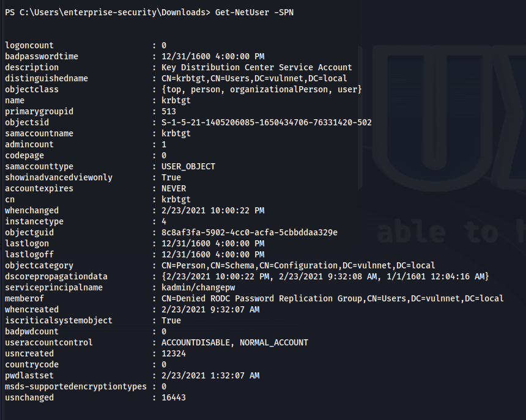Click the objectcategory CN=Person value
Image resolution: width=526 pixels, height=420 pixels.
(298, 265)
